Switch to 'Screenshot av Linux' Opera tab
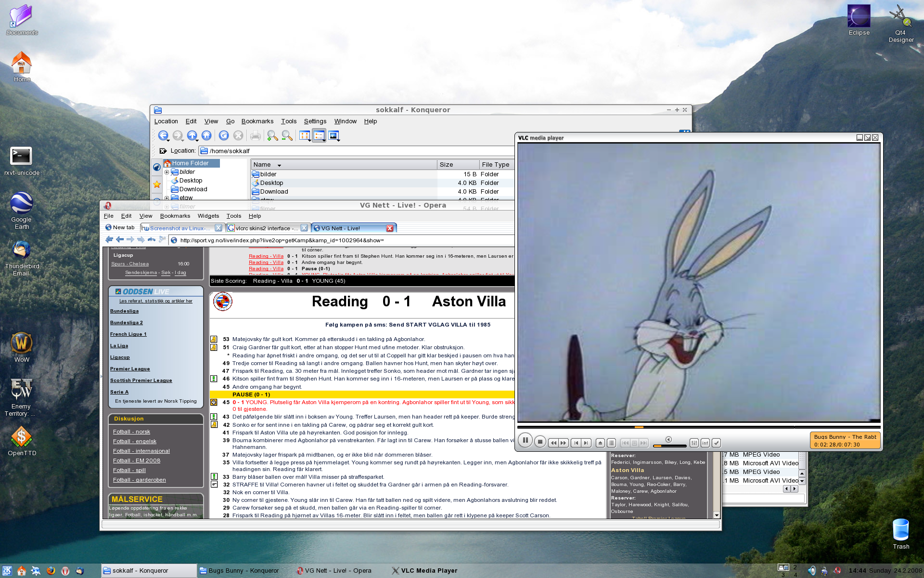The image size is (924, 578). click(x=182, y=228)
